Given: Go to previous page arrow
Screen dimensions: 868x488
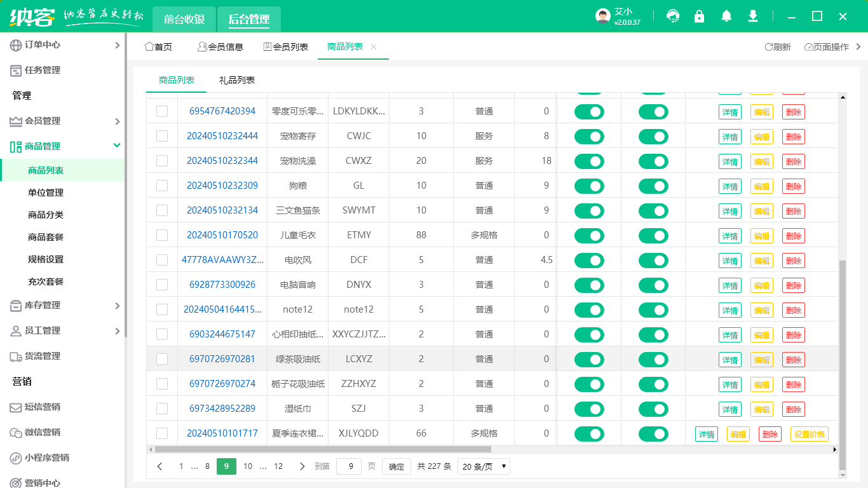Looking at the screenshot, I should pos(159,466).
